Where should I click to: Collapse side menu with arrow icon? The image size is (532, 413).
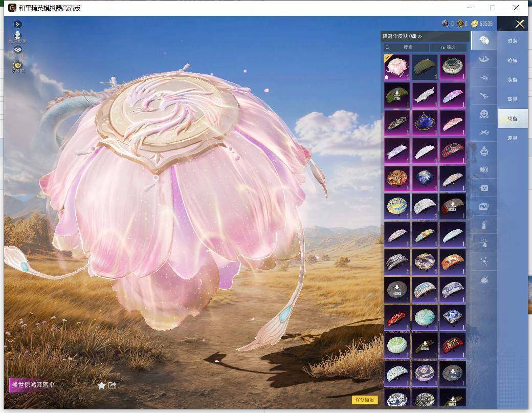(x=17, y=24)
